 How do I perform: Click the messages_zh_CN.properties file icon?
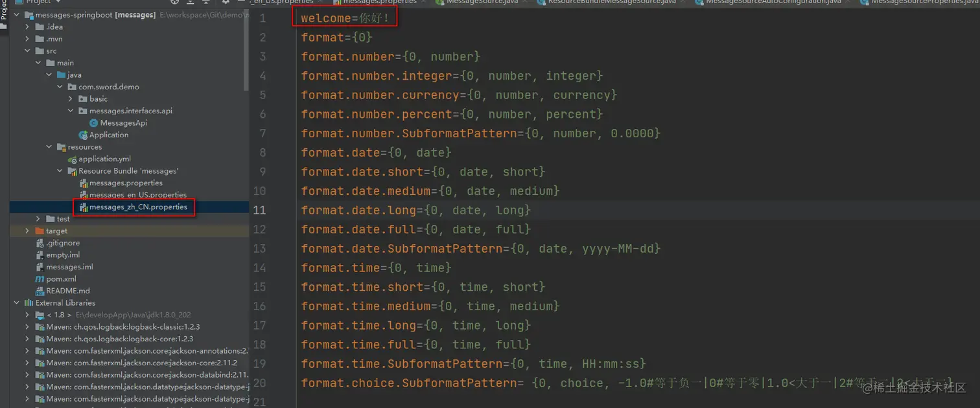click(83, 207)
